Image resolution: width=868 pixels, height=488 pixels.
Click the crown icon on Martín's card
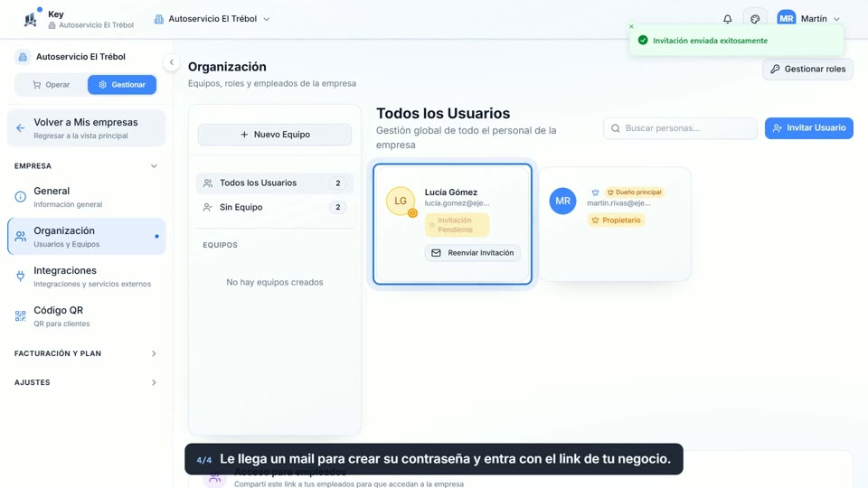pyautogui.click(x=595, y=192)
